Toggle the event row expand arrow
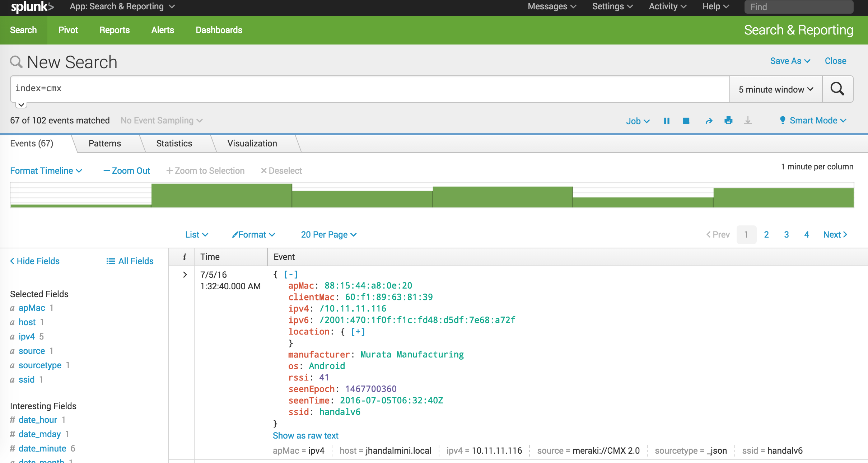 point(184,275)
